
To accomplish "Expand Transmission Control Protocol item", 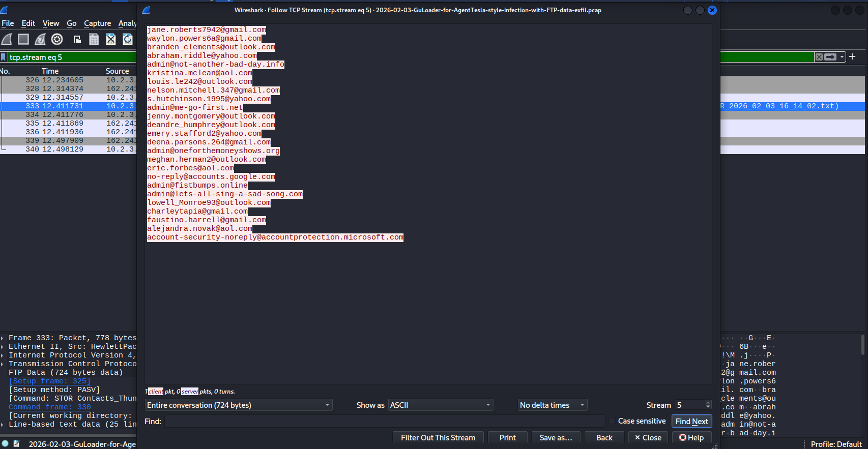I will (3, 364).
